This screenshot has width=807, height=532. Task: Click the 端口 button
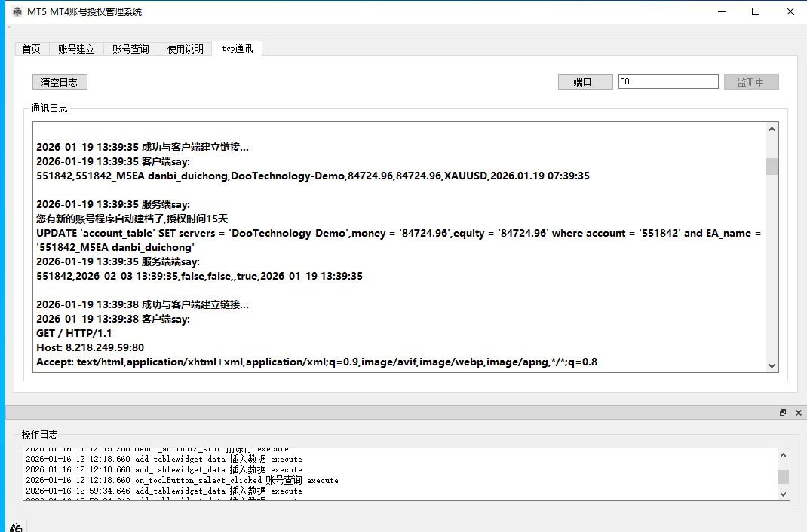pyautogui.click(x=585, y=81)
